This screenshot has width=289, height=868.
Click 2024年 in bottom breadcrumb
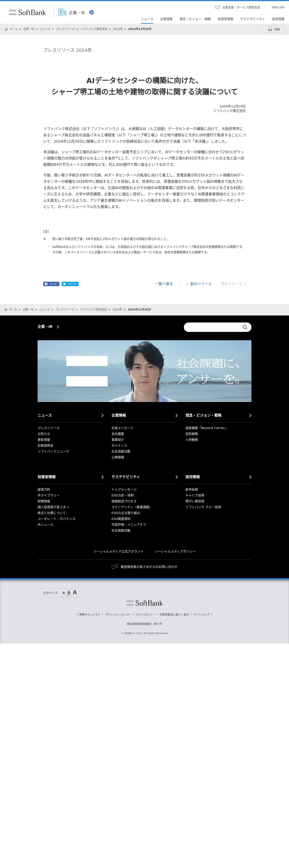[117, 310]
